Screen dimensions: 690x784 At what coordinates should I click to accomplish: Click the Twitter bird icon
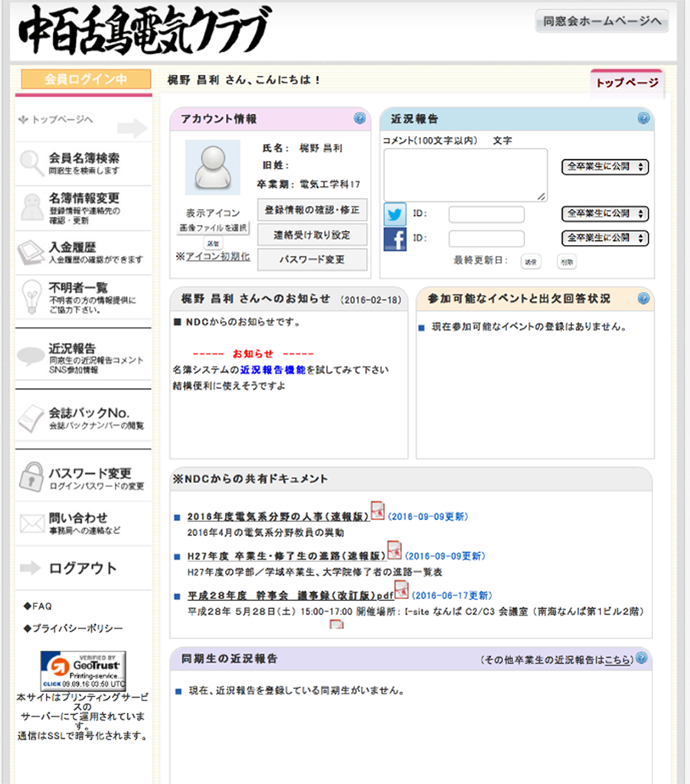click(395, 214)
